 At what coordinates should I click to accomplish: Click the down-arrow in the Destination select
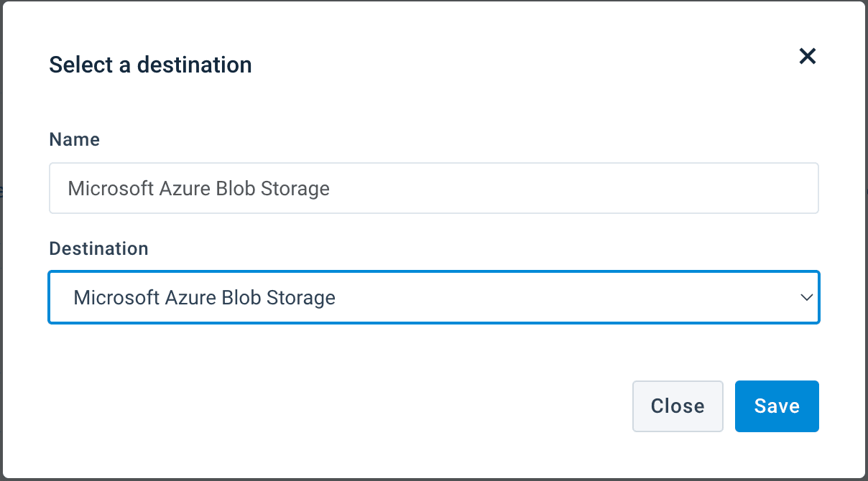[807, 297]
